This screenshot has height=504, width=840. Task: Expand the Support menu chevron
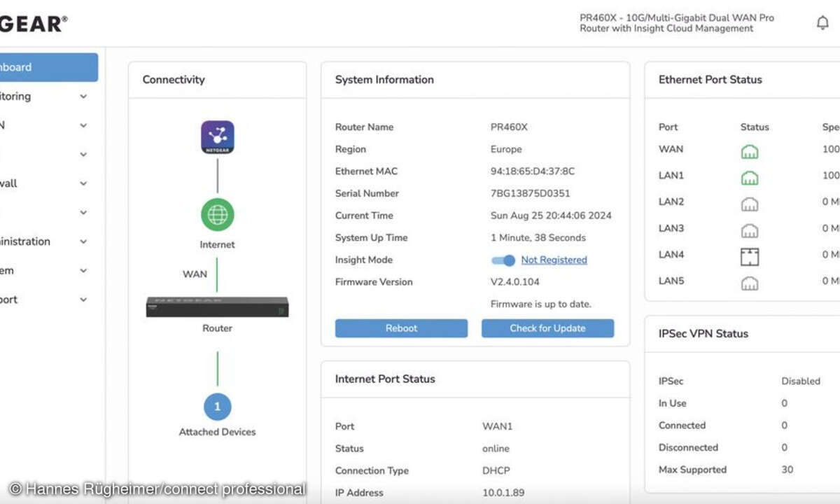click(83, 300)
